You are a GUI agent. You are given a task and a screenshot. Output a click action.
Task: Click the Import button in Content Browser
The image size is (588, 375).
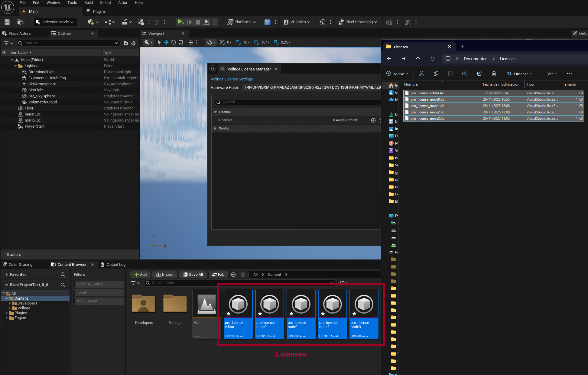click(x=165, y=274)
